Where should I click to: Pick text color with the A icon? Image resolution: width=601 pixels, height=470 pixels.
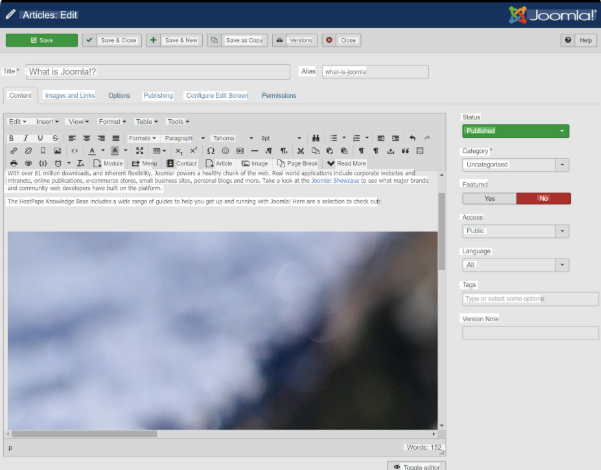(92, 151)
